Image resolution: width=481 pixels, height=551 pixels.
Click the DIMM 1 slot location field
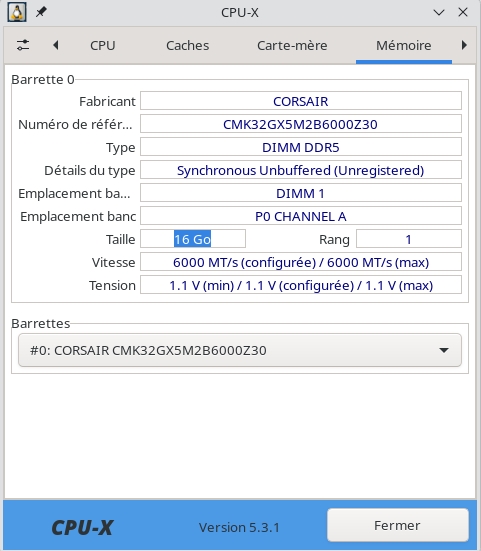301,193
